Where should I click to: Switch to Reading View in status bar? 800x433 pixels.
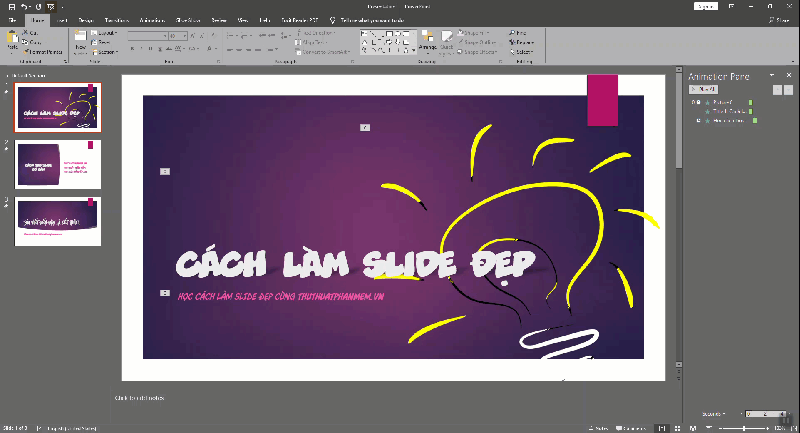693,428
